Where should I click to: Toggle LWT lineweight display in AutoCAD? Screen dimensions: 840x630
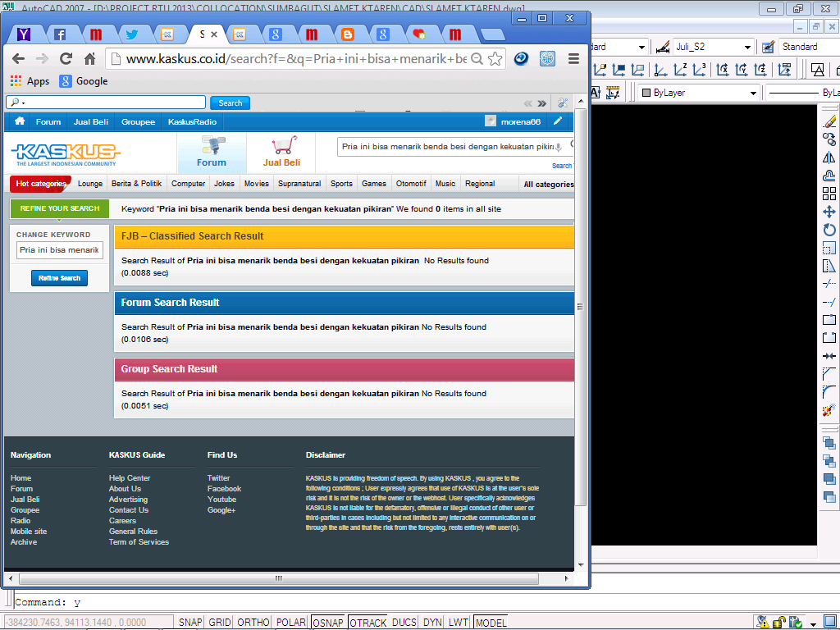(458, 622)
